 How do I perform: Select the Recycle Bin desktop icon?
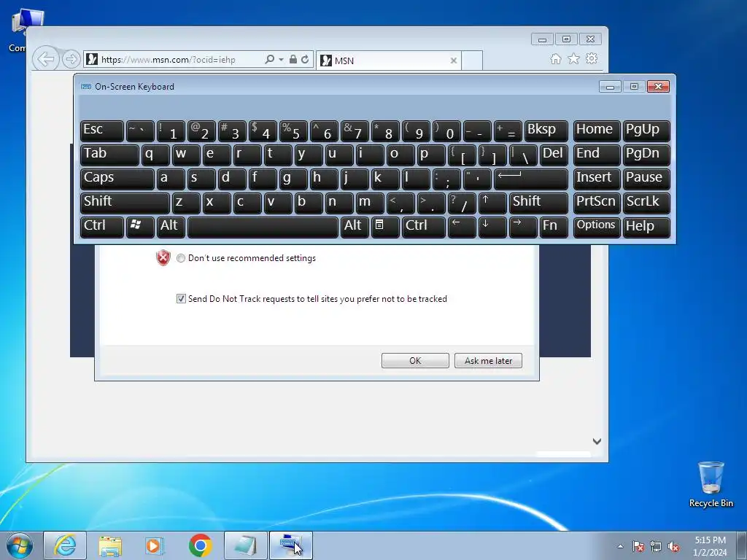(711, 484)
